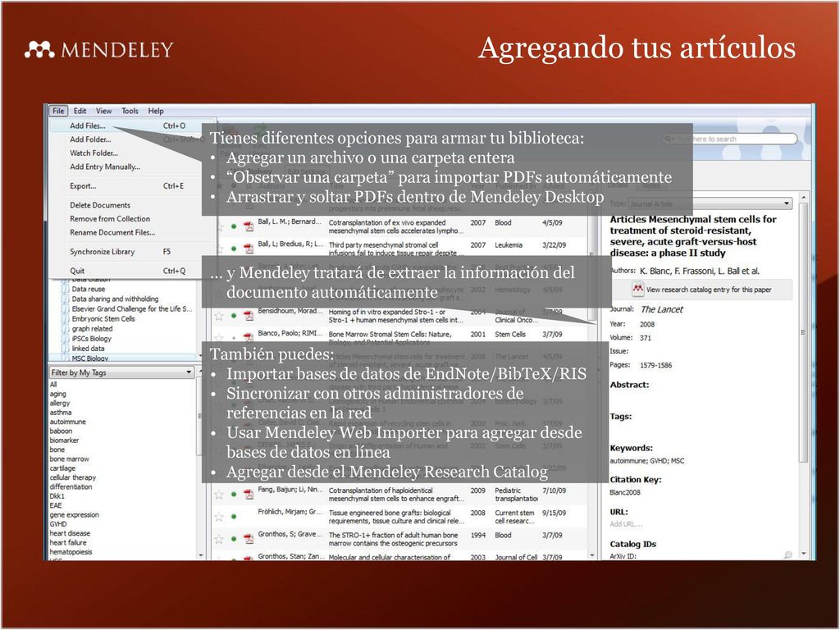This screenshot has height=630, width=840.
Task: Open the PDF icon for Ball, L; Bredius
Action: (249, 249)
